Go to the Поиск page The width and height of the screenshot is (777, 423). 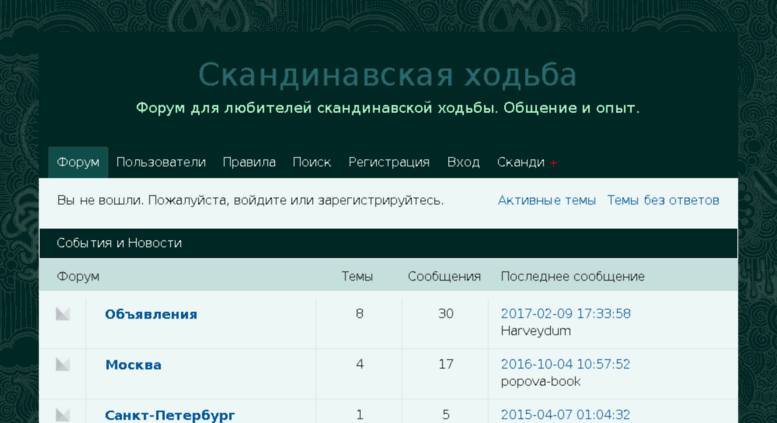click(312, 162)
